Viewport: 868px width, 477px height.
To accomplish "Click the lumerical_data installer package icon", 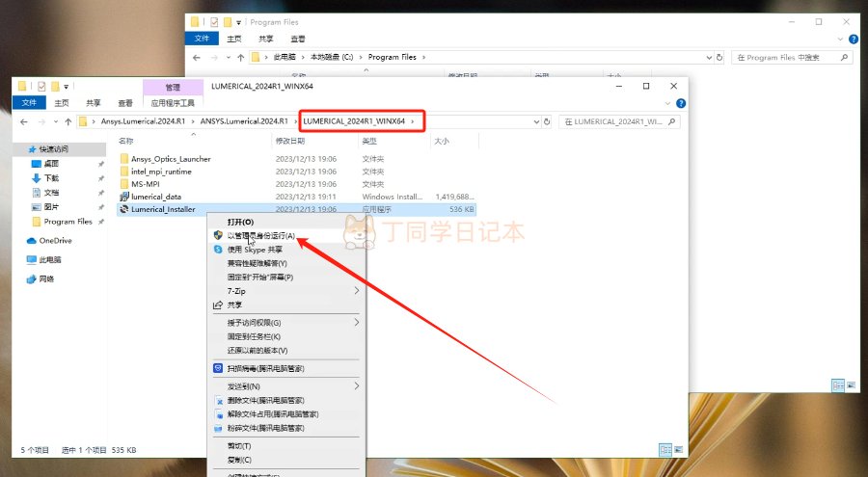I will point(123,196).
